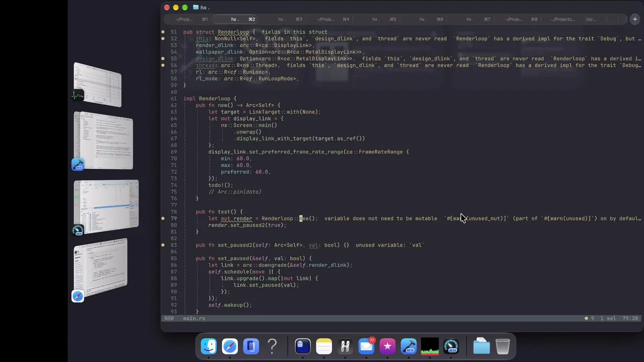Viewport: 644px width, 362px height.
Task: Click 'preferred: 60.0' on line 72
Action: pos(244,171)
